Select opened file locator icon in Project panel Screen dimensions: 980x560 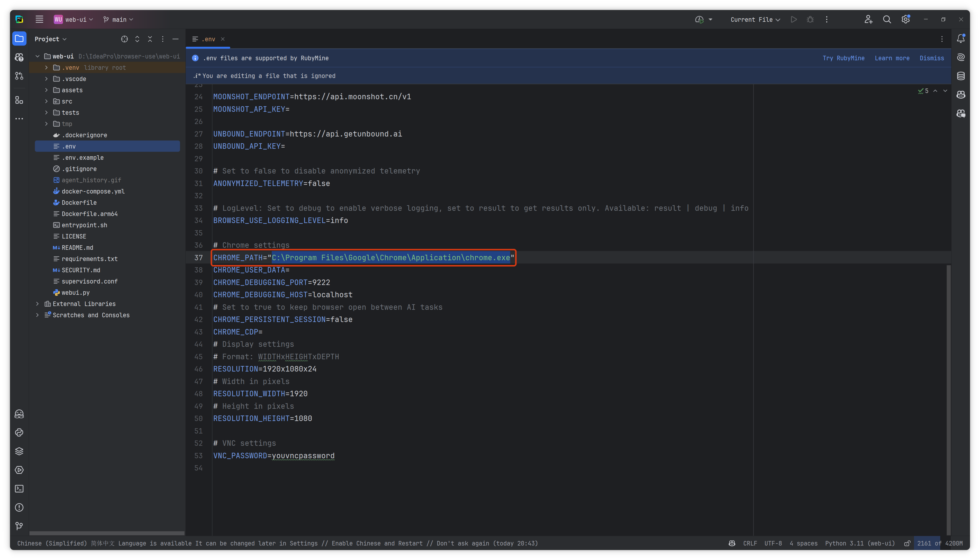tap(124, 39)
